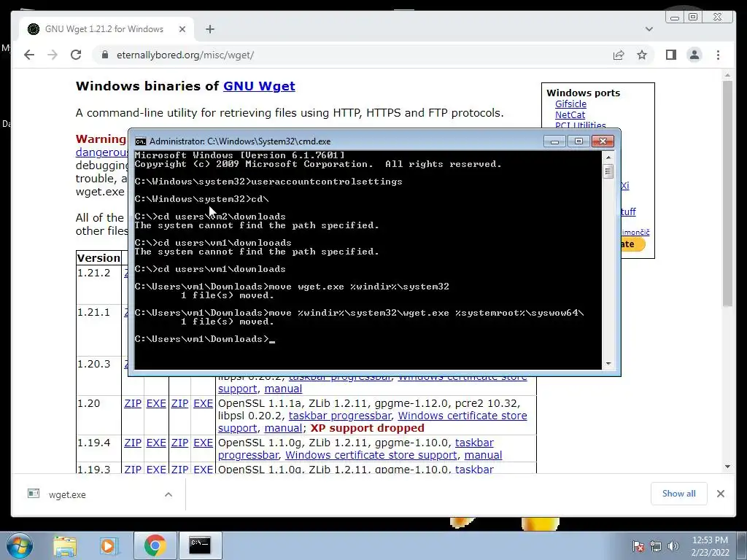Open Windows Explorer from taskbar
747x560 pixels.
coord(65,545)
